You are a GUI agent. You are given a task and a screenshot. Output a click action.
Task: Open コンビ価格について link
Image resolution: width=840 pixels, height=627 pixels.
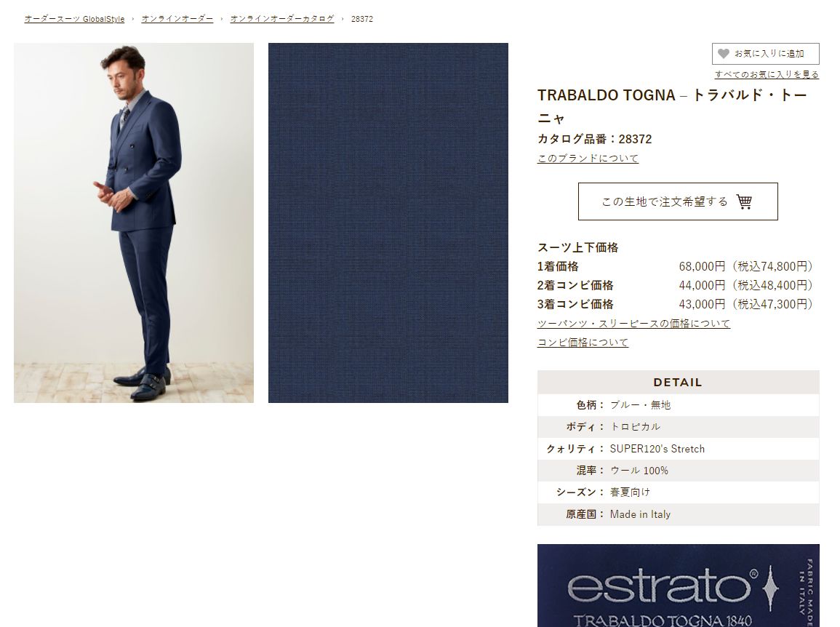pyautogui.click(x=583, y=342)
